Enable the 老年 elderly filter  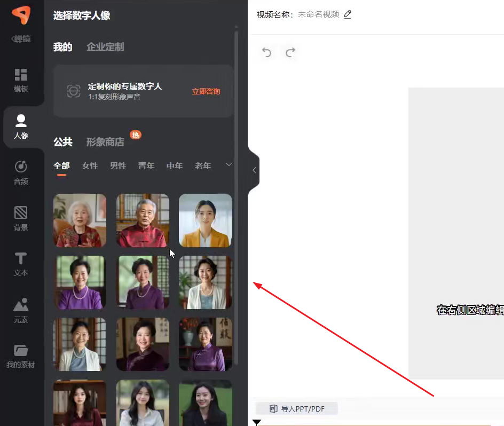[x=202, y=166]
